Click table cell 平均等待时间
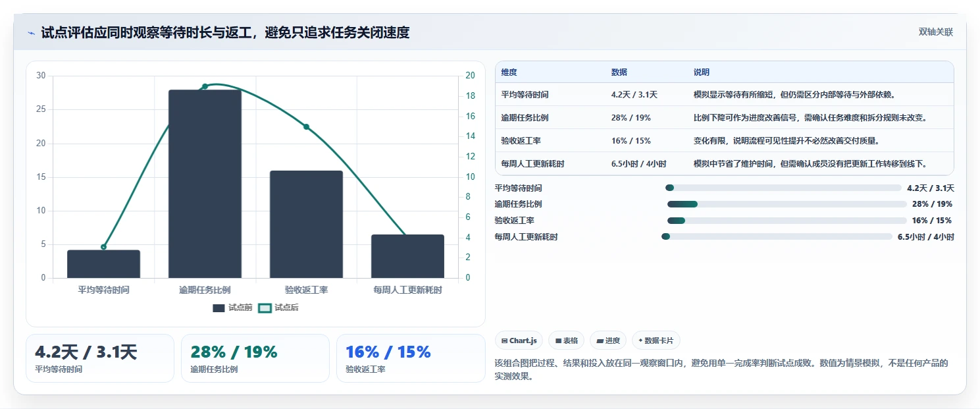Screen dimensions: 980x409 pos(525,95)
